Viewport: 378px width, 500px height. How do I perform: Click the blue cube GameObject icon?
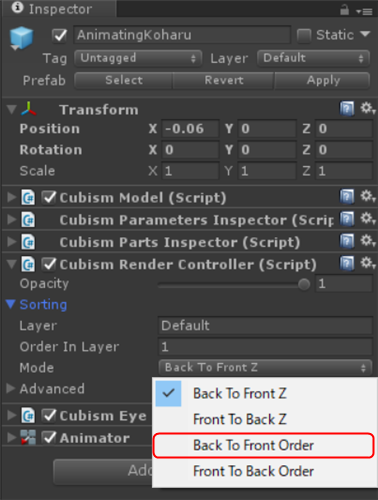[21, 38]
